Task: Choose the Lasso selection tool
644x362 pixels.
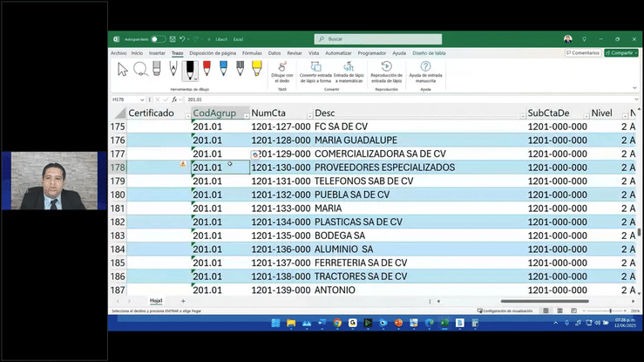Action: click(x=140, y=69)
